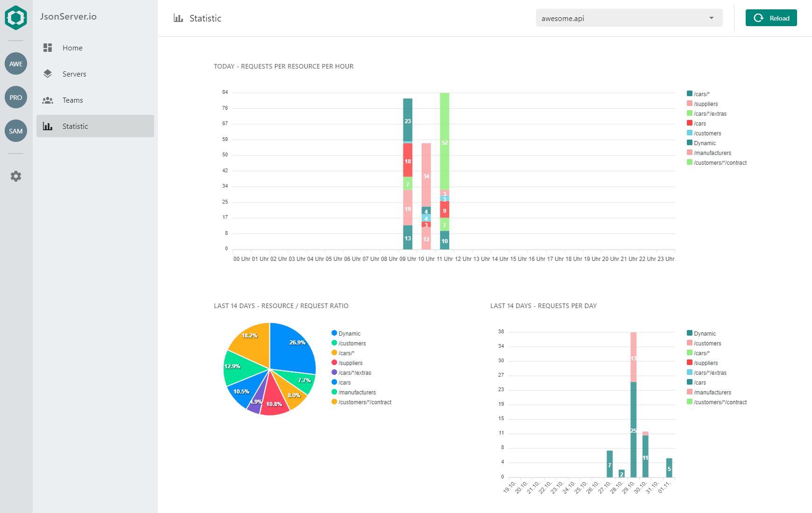Click blue Dynamic swatch in pie legend
812x513 pixels.
pyautogui.click(x=334, y=333)
